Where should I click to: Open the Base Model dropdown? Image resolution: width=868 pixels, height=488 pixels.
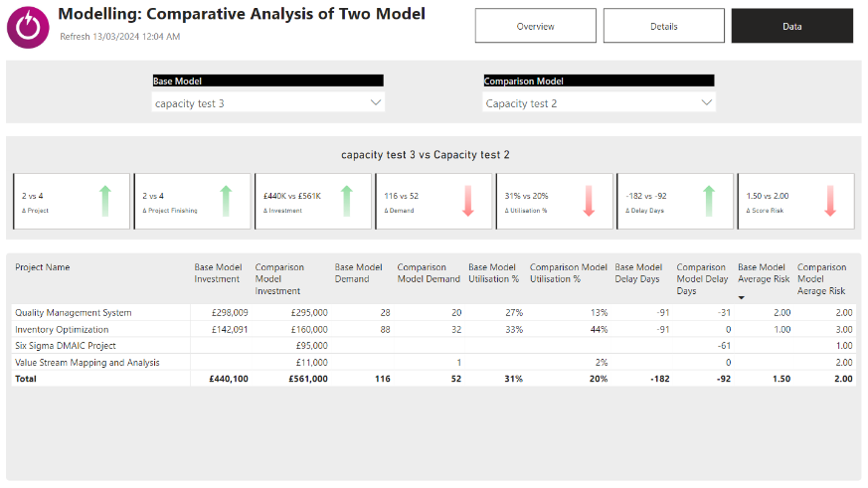267,103
